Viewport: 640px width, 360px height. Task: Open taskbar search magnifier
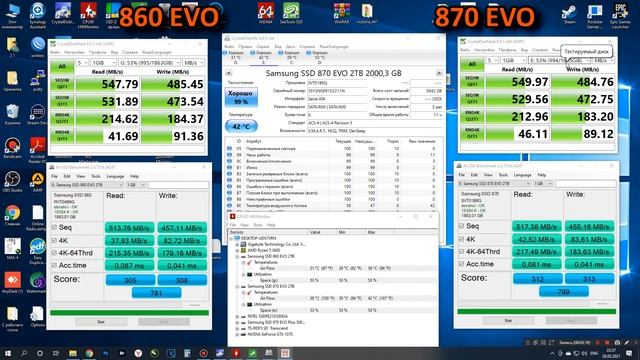pos(24,353)
